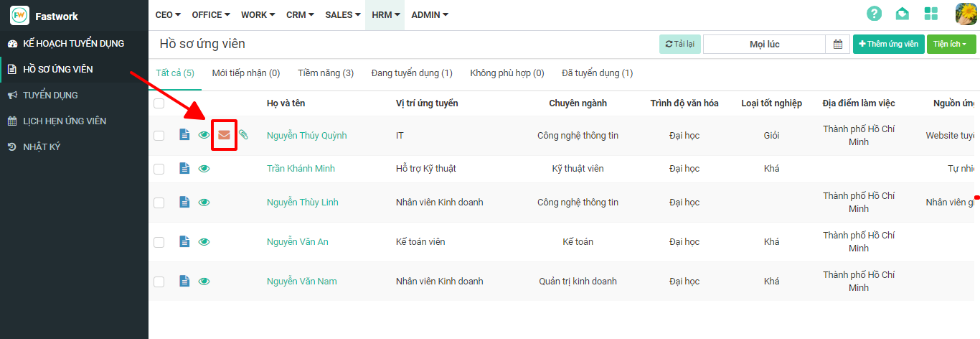Click the calendar icon beside date field
The image size is (980, 339).
coord(837,45)
